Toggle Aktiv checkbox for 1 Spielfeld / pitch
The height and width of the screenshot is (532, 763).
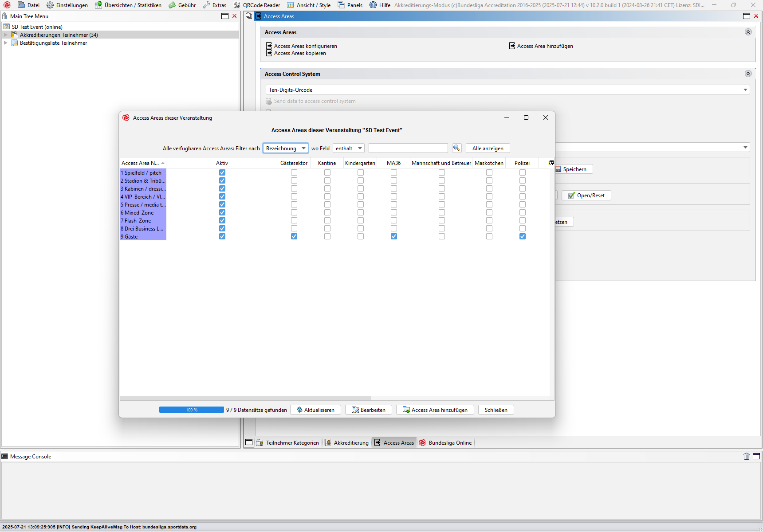[x=222, y=172]
